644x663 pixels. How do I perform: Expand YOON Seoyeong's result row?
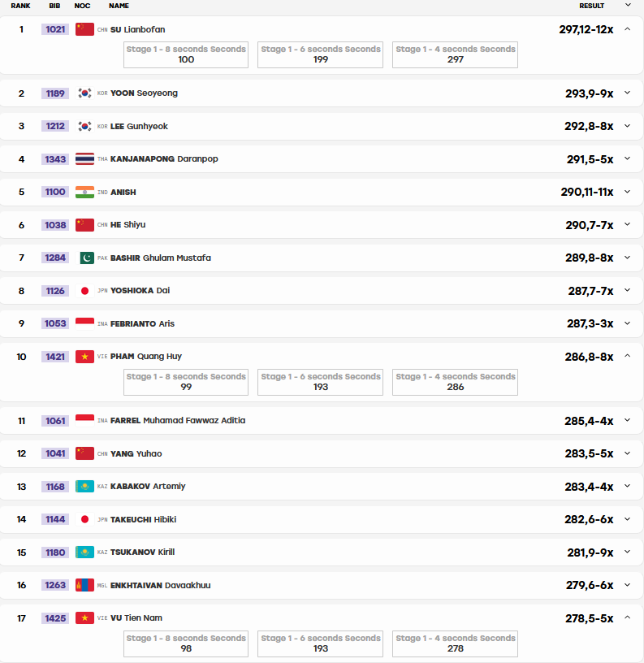[628, 93]
